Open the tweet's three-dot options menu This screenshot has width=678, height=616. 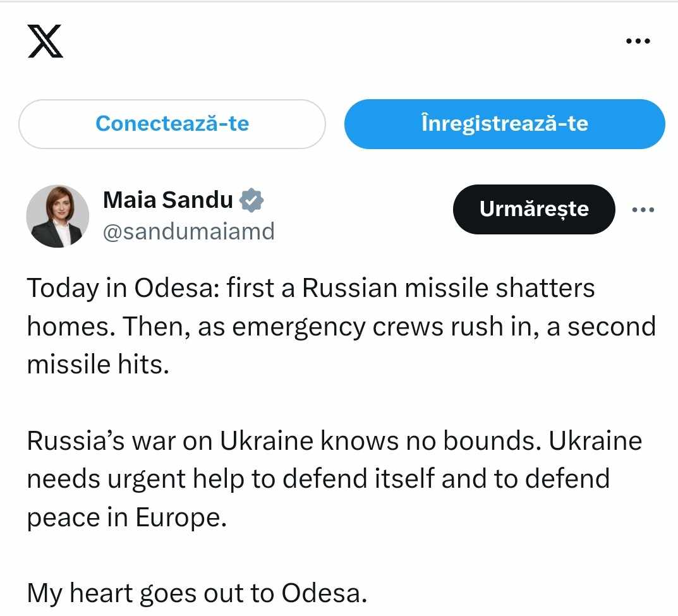[x=643, y=210]
